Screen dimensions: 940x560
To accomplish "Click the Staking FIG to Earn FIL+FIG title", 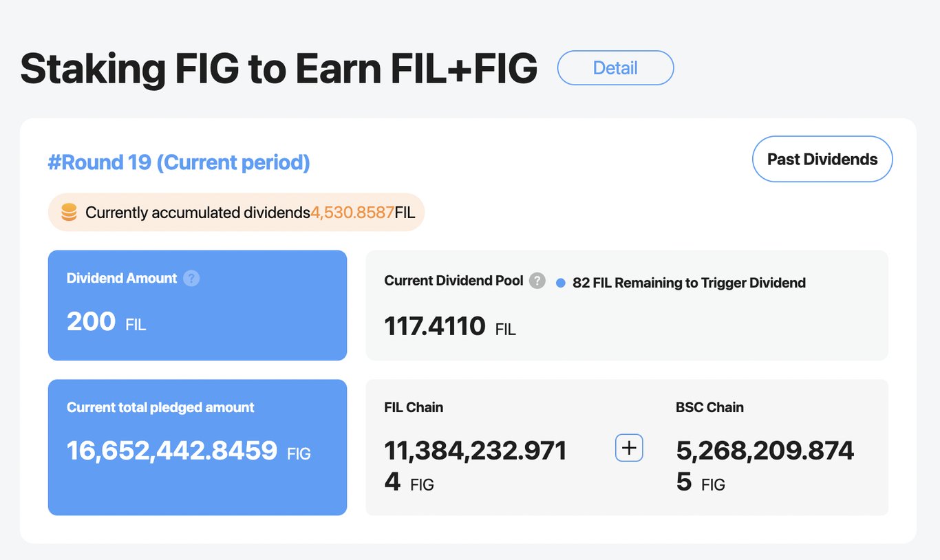I will 279,69.
